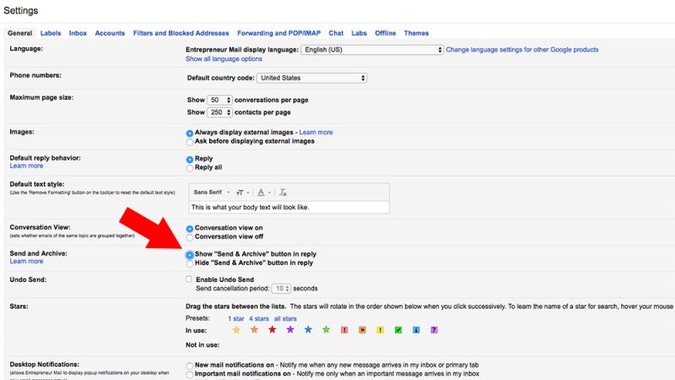Click the blue star icon
Image resolution: width=675 pixels, height=380 pixels.
308,330
